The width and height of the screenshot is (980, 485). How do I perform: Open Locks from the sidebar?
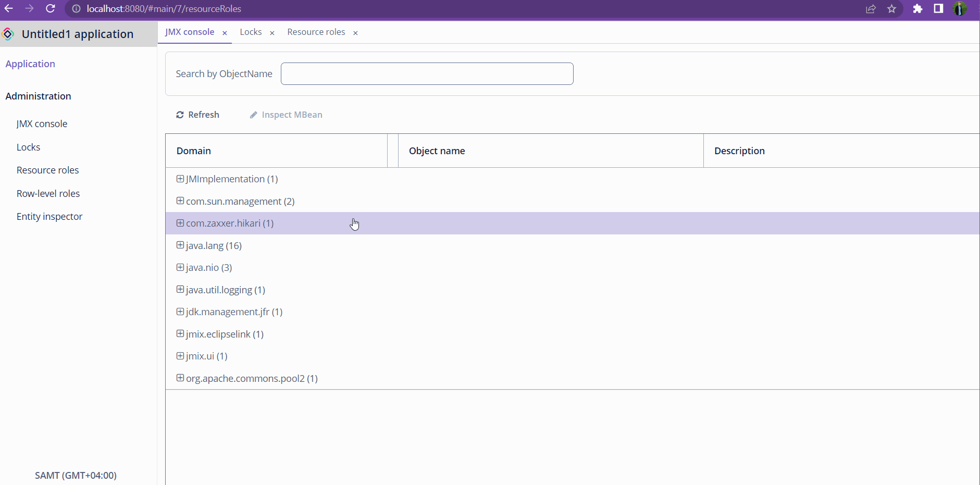tap(28, 147)
